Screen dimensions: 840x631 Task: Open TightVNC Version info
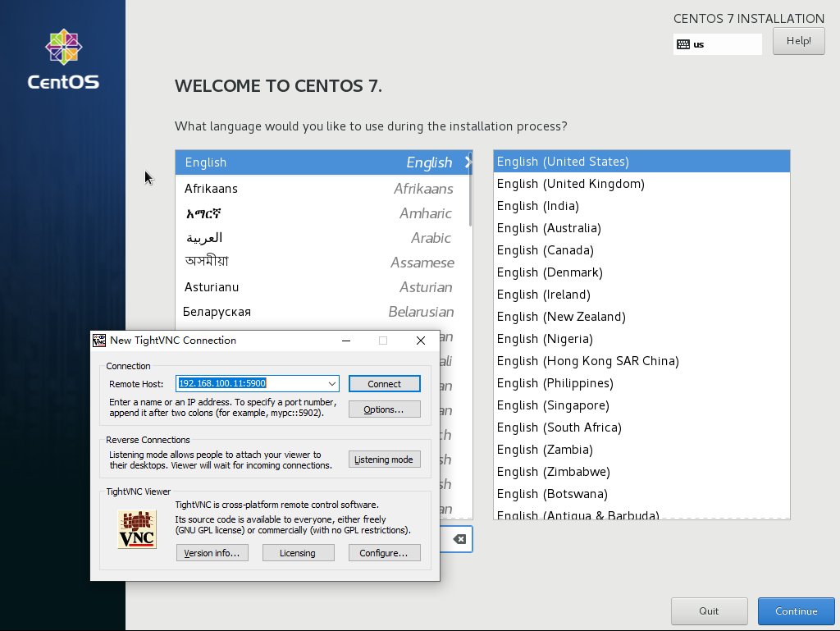click(x=212, y=553)
